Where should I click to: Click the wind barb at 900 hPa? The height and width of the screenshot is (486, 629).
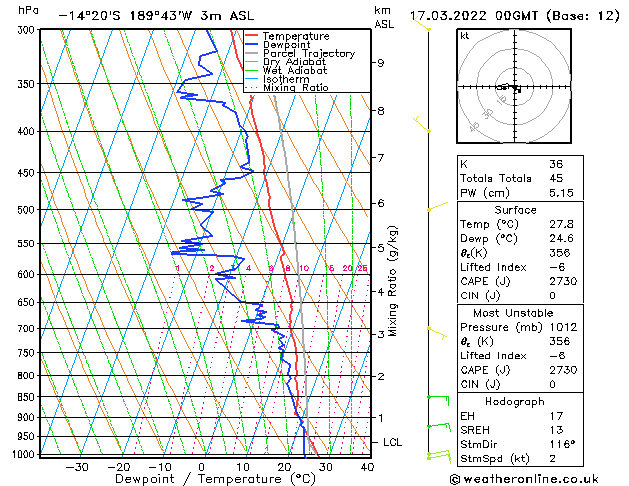tap(438, 427)
